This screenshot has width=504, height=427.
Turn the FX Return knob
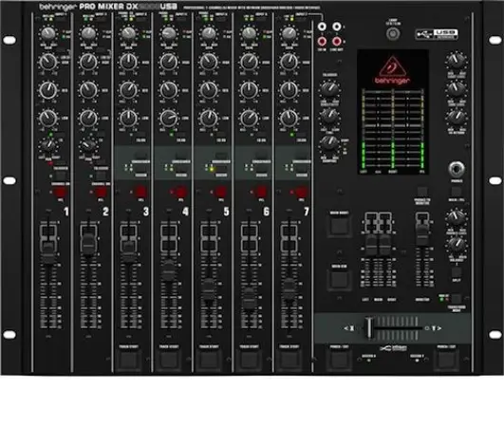[457, 118]
